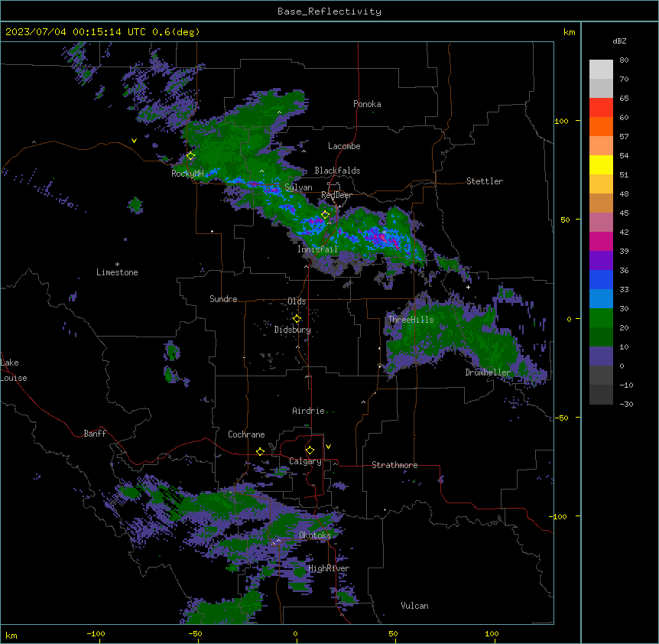
Task: Select the Sundre map label
Action: tap(223, 299)
